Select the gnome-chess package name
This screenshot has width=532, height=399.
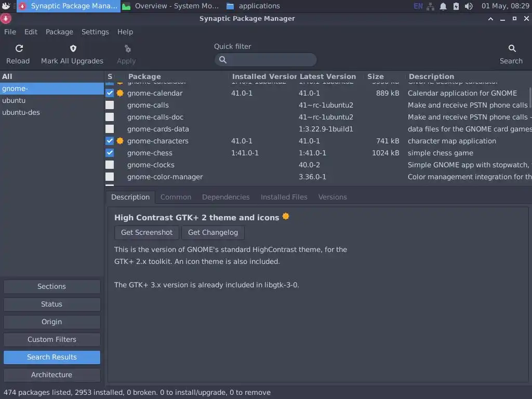150,153
